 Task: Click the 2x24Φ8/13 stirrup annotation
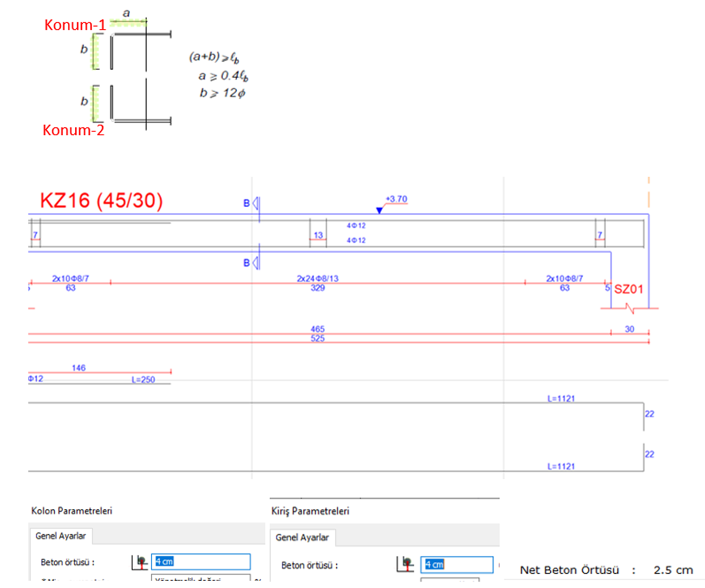coord(318,278)
